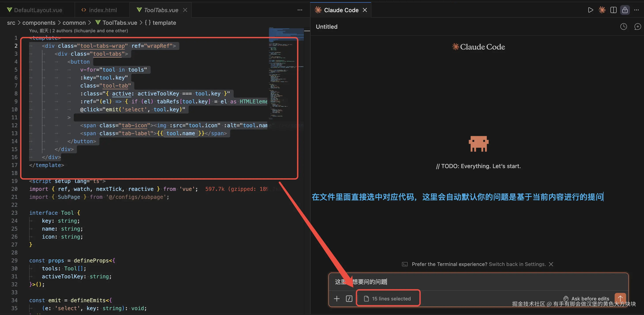Click the 'const props = defineProps<{' line
This screenshot has width=644, height=315.
72,260
